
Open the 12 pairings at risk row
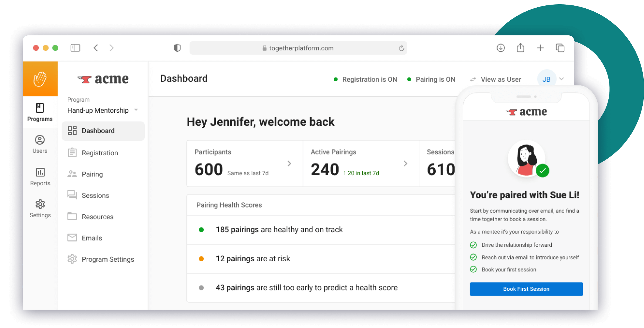(x=321, y=259)
